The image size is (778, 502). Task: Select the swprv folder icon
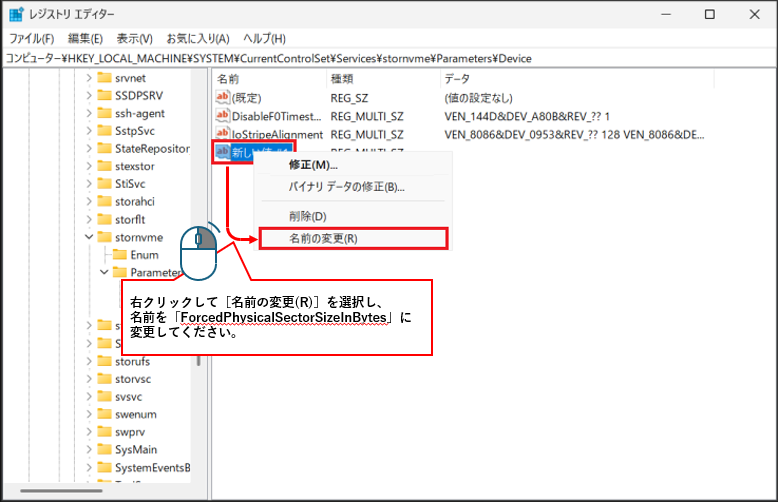point(104,432)
